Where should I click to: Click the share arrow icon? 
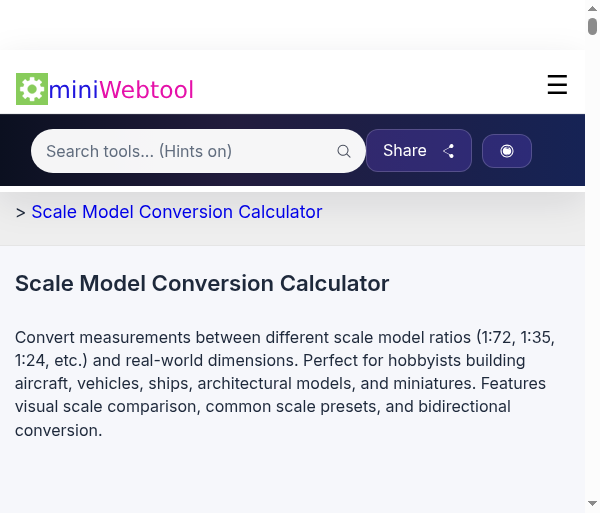pos(449,151)
